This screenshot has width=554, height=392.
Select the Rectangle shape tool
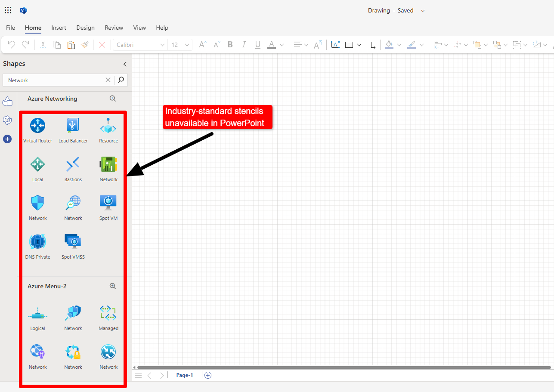point(349,45)
